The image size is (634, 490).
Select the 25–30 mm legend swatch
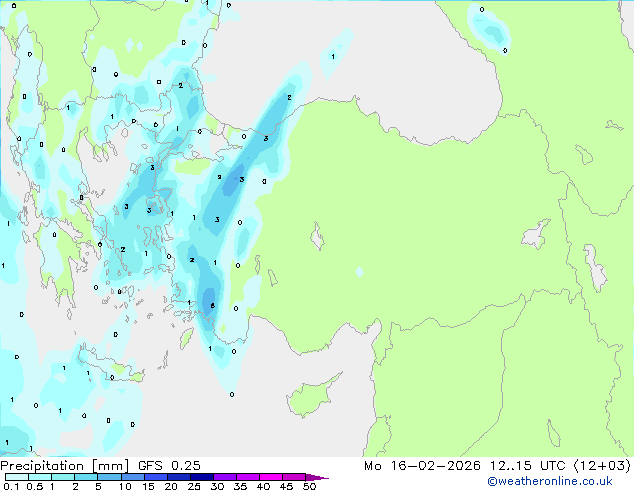(x=201, y=477)
